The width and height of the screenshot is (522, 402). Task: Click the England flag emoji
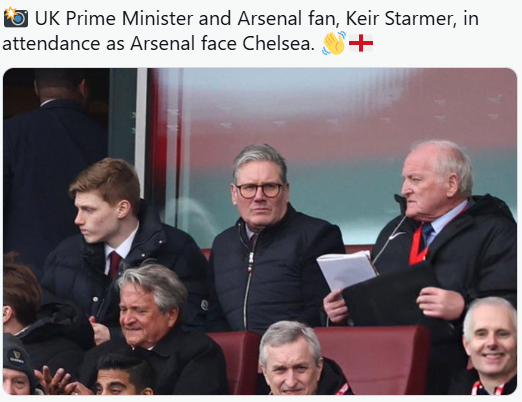361,43
